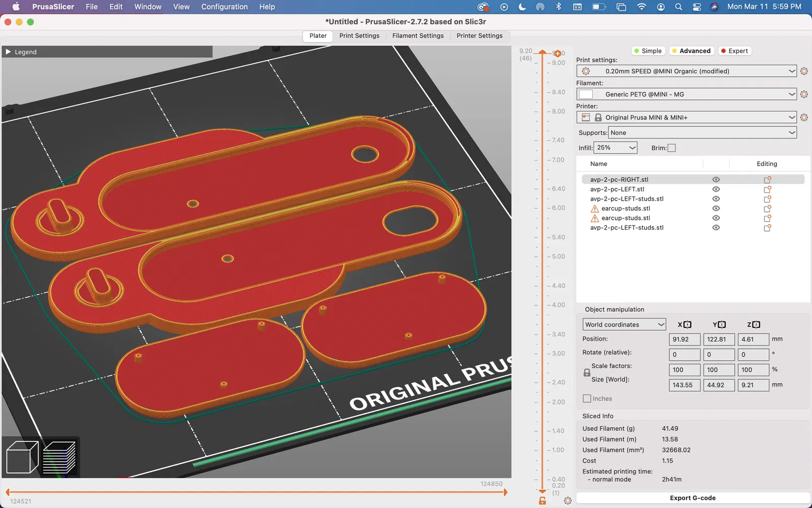Click the Position X input field

click(x=684, y=339)
